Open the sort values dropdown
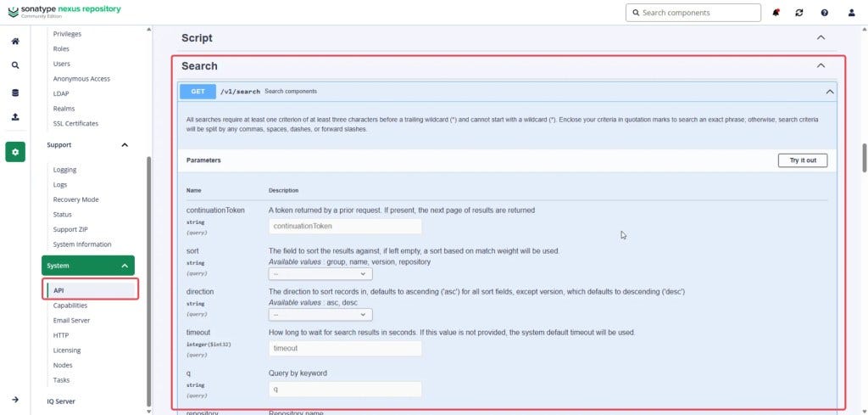Screen dimensions: 868x415 point(320,274)
